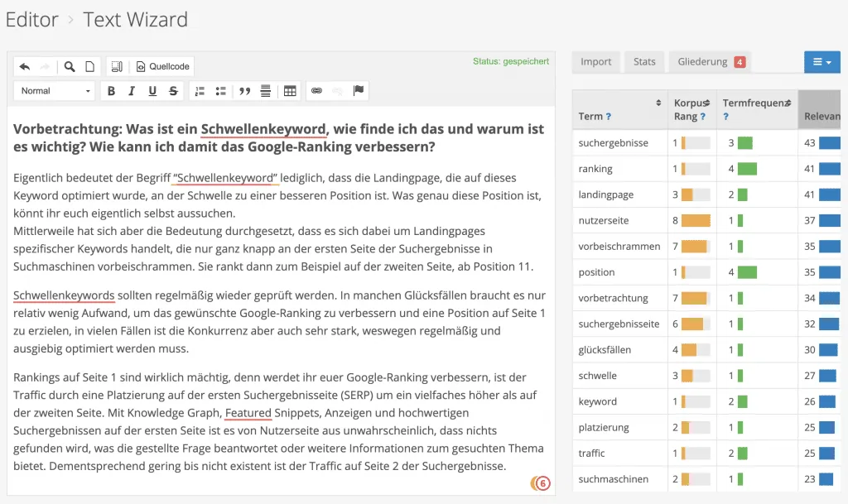The image size is (848, 504).
Task: Click the greyed-out unlink icon
Action: [337, 91]
